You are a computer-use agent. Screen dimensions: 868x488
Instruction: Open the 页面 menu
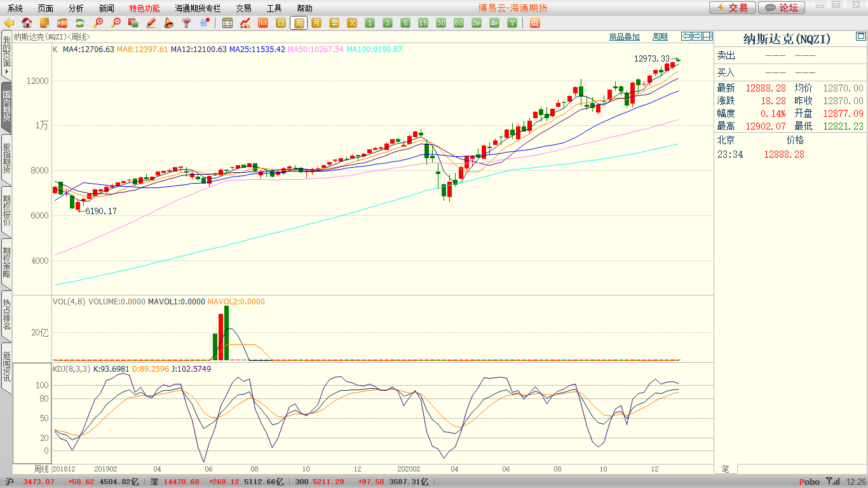click(46, 8)
